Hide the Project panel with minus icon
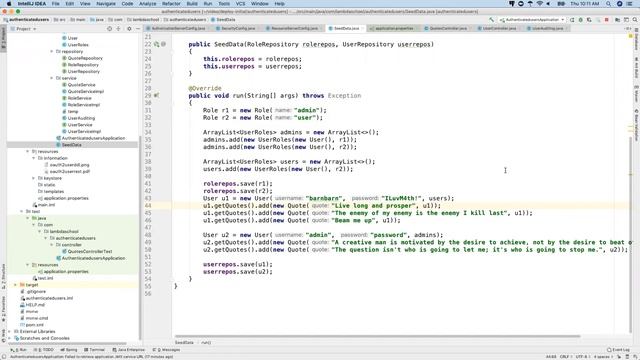Screen dimensions: 640x360 [138, 29]
